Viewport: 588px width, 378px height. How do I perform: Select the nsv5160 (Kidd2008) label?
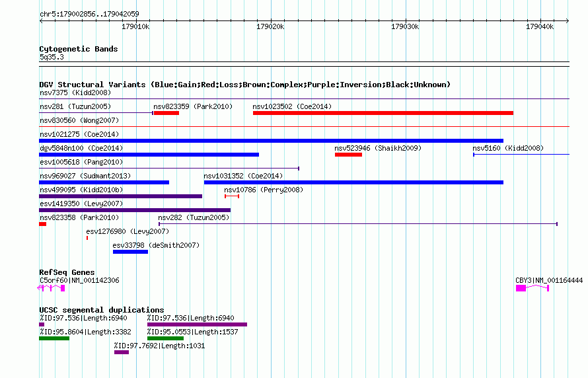[508, 148]
